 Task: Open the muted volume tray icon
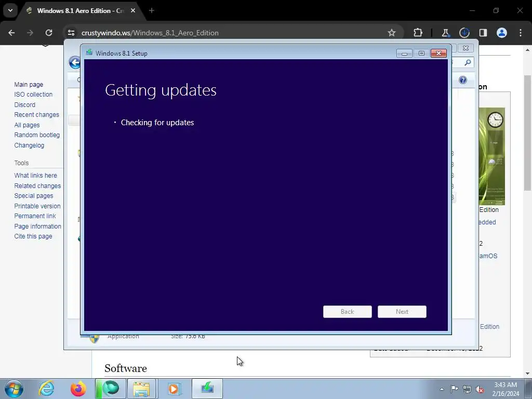pos(480,389)
